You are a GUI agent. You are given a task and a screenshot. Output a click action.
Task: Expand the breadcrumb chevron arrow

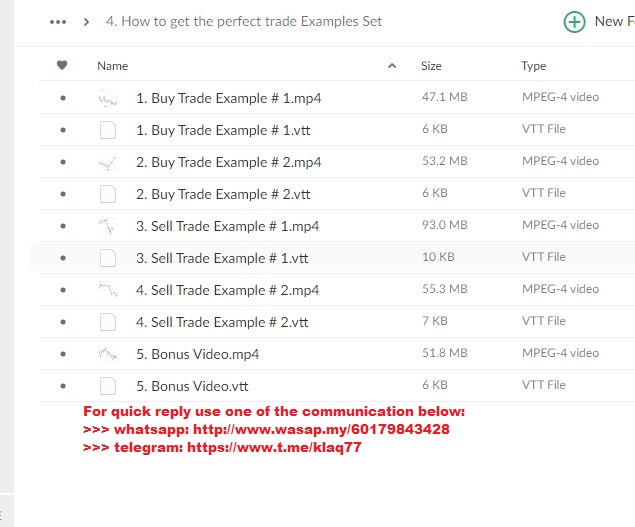click(86, 22)
